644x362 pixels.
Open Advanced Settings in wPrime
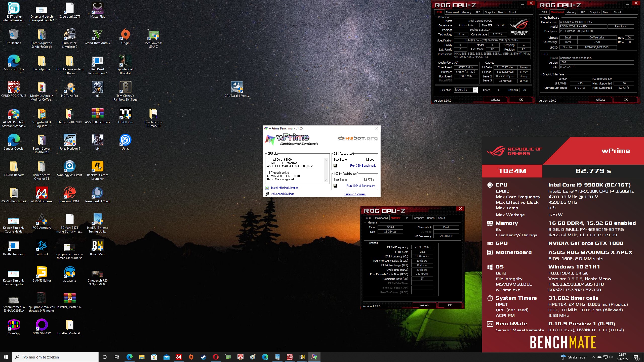click(x=282, y=194)
